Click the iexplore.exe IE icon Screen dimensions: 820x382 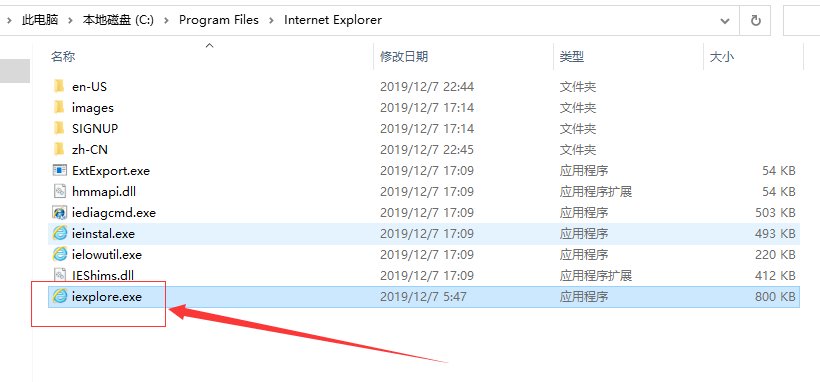(60, 297)
